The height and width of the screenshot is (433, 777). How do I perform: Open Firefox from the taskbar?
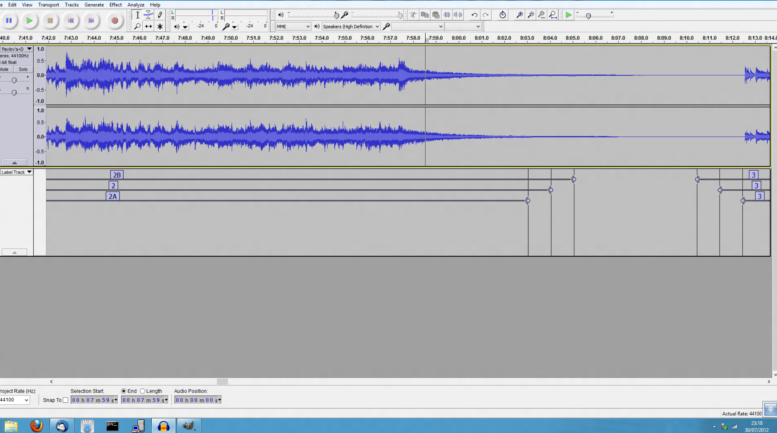(x=36, y=426)
